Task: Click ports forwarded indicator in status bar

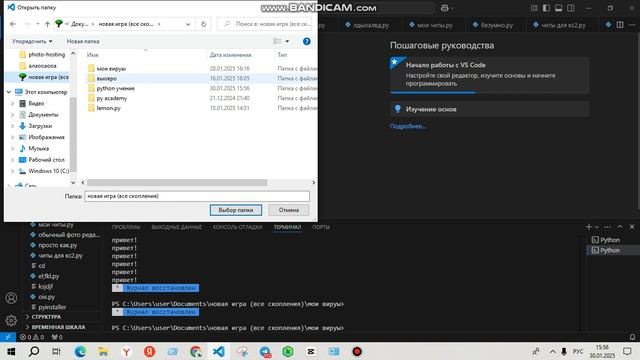Action: (57, 337)
